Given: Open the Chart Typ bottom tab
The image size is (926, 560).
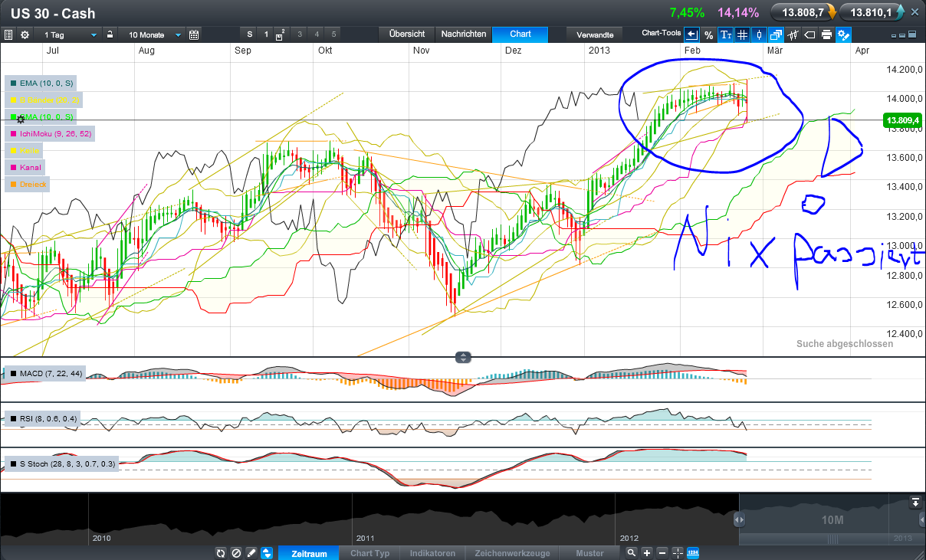Looking at the screenshot, I should tap(370, 553).
